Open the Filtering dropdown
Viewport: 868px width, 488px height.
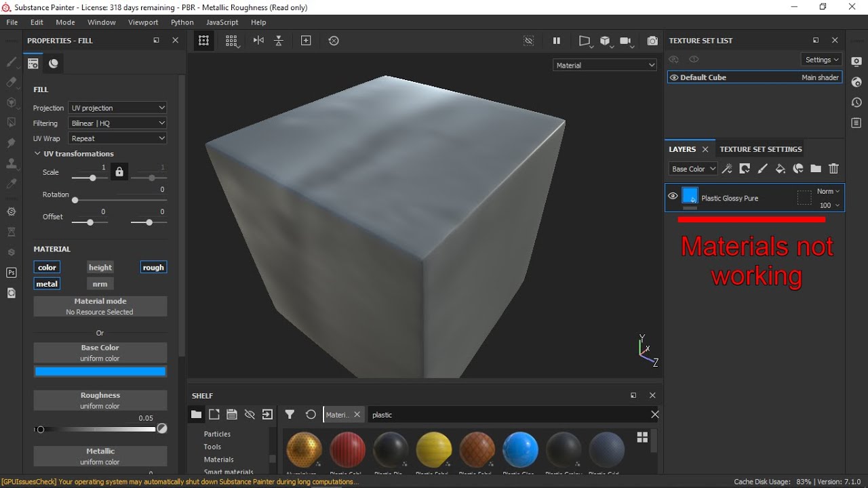(118, 123)
